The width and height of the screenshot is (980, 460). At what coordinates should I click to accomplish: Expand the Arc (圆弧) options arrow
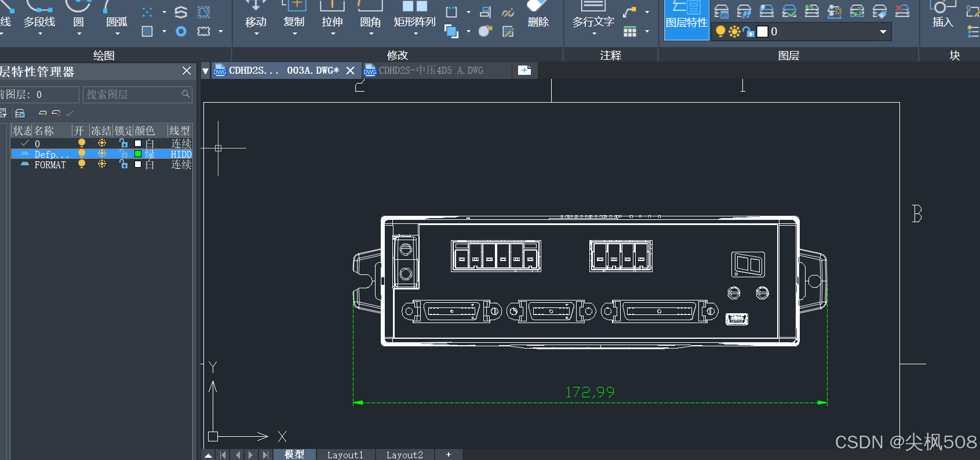(x=117, y=34)
